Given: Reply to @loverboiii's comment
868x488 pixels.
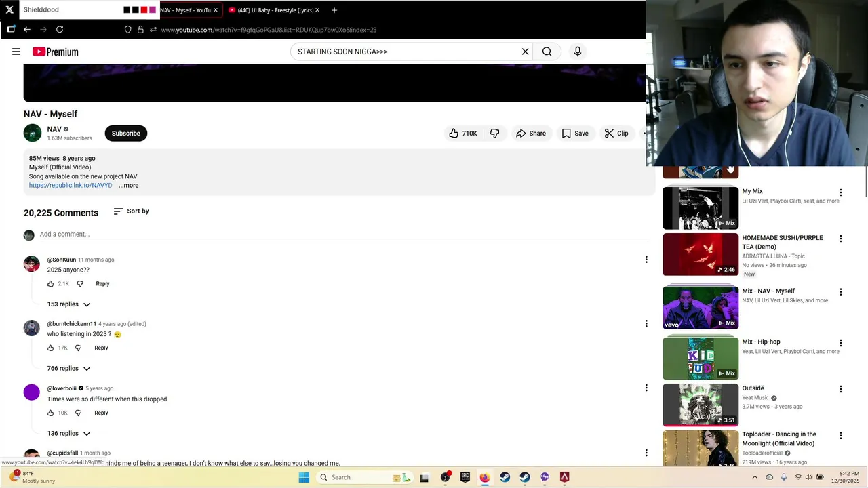Looking at the screenshot, I should point(101,413).
